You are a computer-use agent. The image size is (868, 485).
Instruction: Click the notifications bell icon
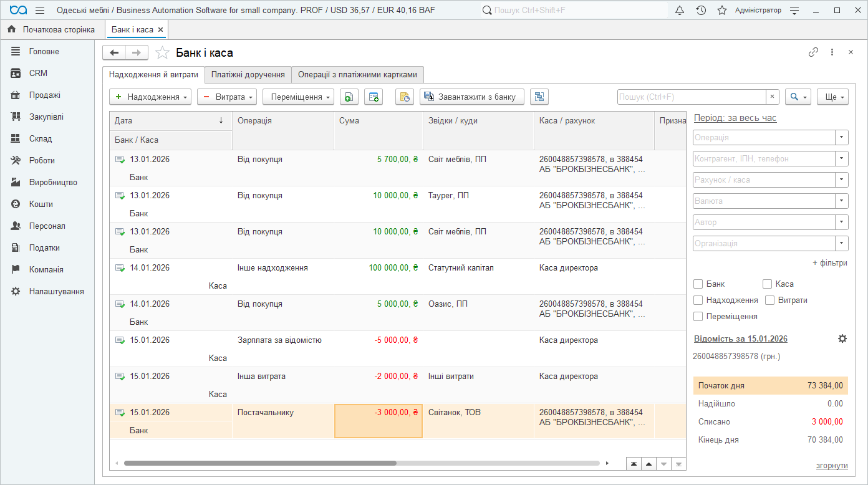click(680, 11)
